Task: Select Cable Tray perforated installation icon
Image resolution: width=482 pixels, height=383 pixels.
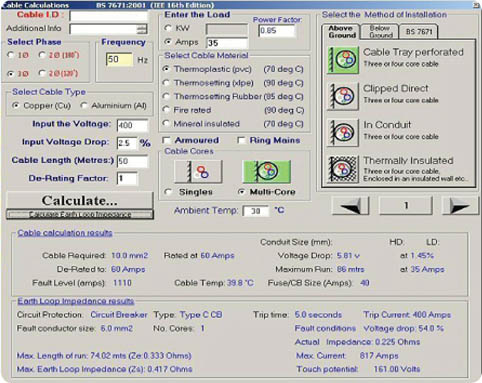Action: tap(343, 60)
